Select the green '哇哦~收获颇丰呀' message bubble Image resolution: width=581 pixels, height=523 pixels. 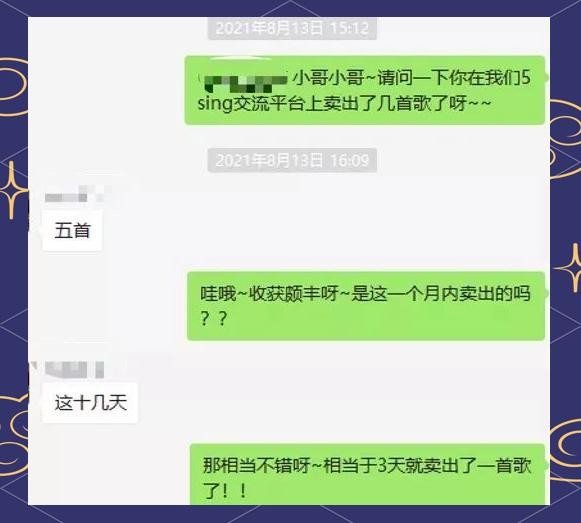(366, 306)
